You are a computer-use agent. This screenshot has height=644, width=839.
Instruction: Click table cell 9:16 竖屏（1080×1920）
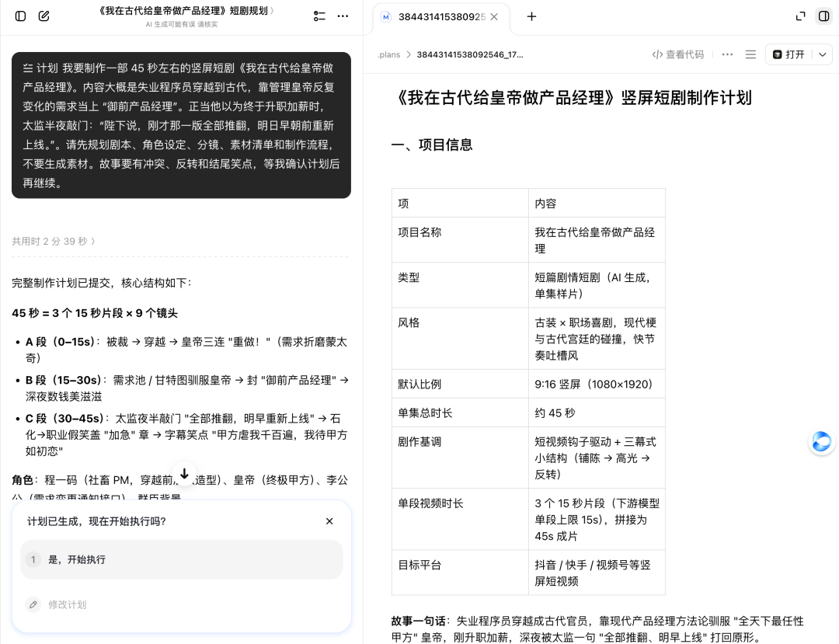coord(597,384)
